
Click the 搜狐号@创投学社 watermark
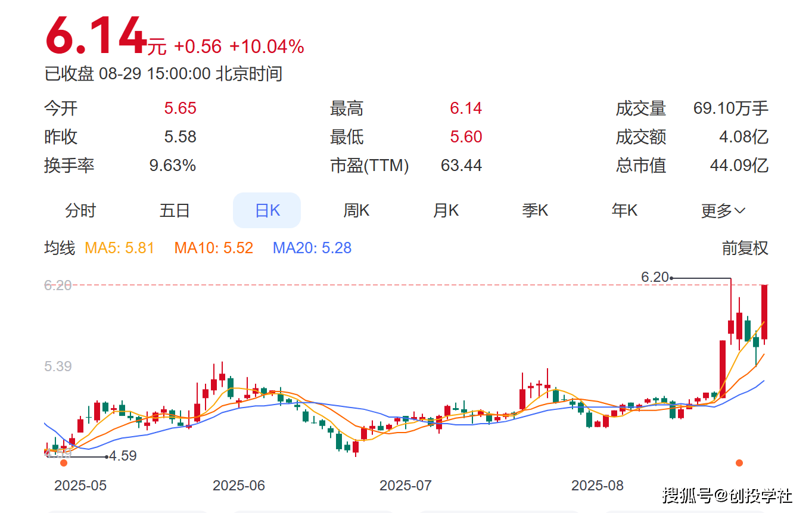[727, 495]
